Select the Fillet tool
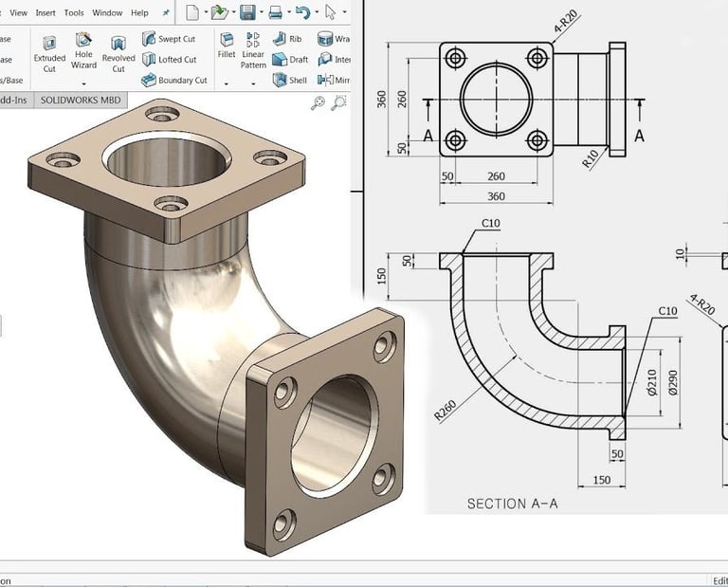This screenshot has width=728, height=587. 227,46
